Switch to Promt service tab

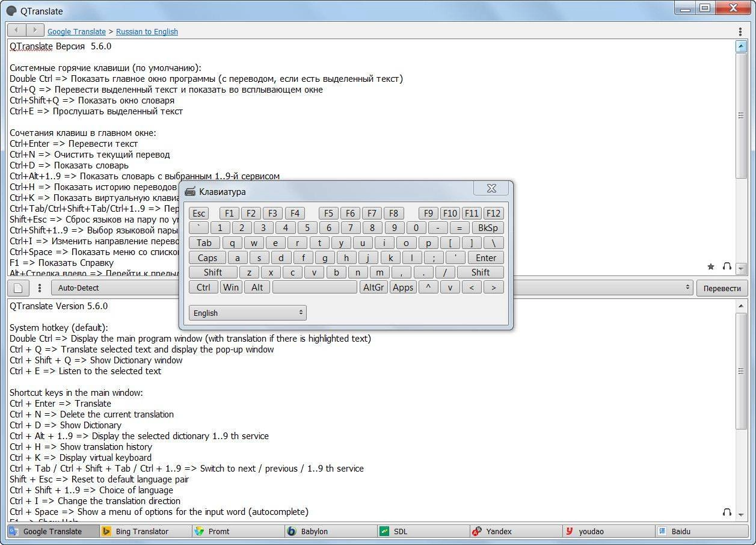tap(238, 531)
